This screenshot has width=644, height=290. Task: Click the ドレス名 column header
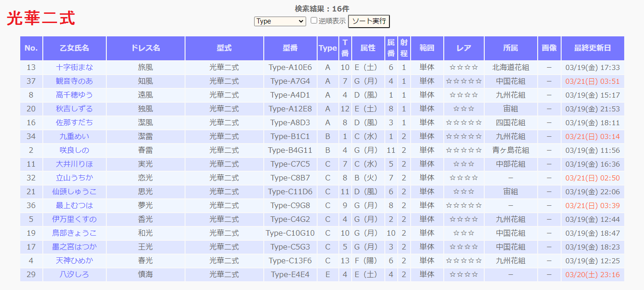pos(145,48)
